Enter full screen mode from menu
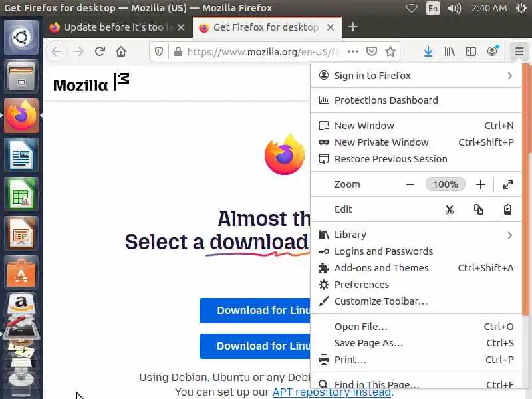532x399 pixels. 507,184
